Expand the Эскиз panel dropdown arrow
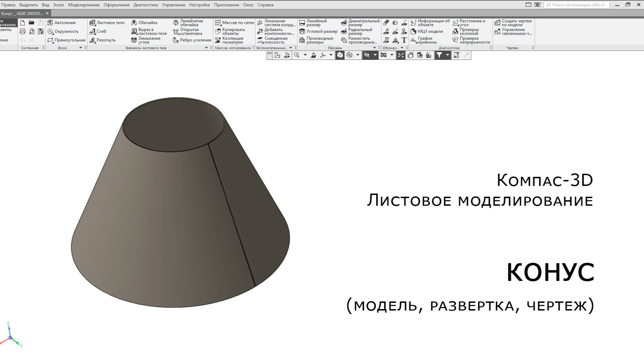Image resolution: width=644 pixels, height=362 pixels. click(81, 48)
